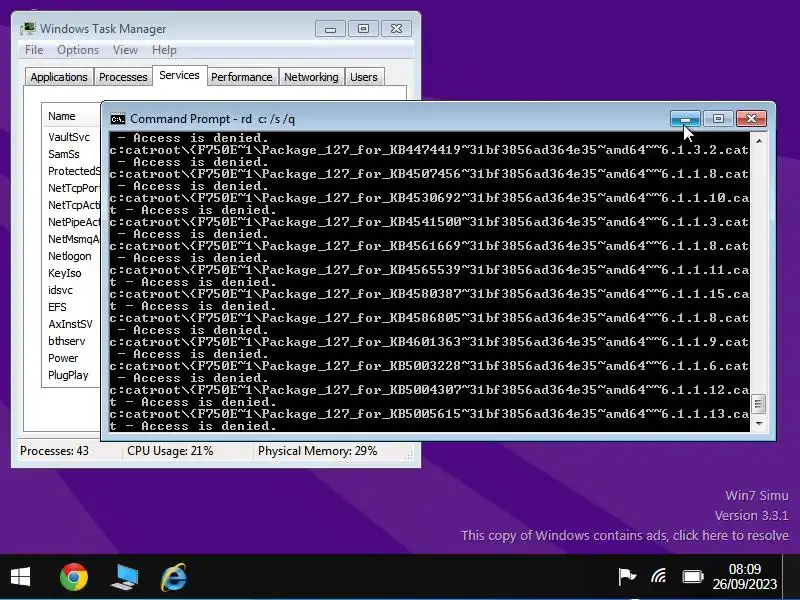Open the Help menu in Task Manager
This screenshot has height=600, width=800.
pos(164,50)
